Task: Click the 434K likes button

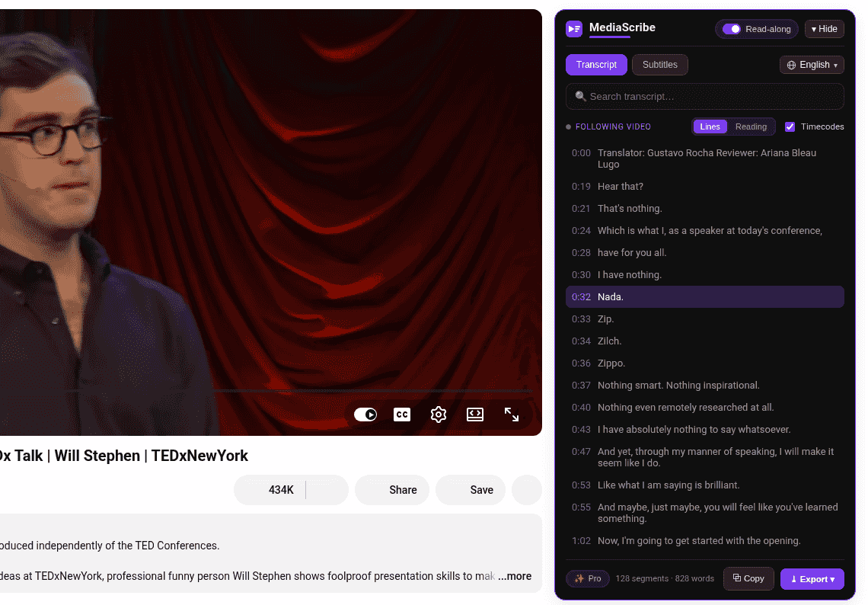Action: click(271, 490)
